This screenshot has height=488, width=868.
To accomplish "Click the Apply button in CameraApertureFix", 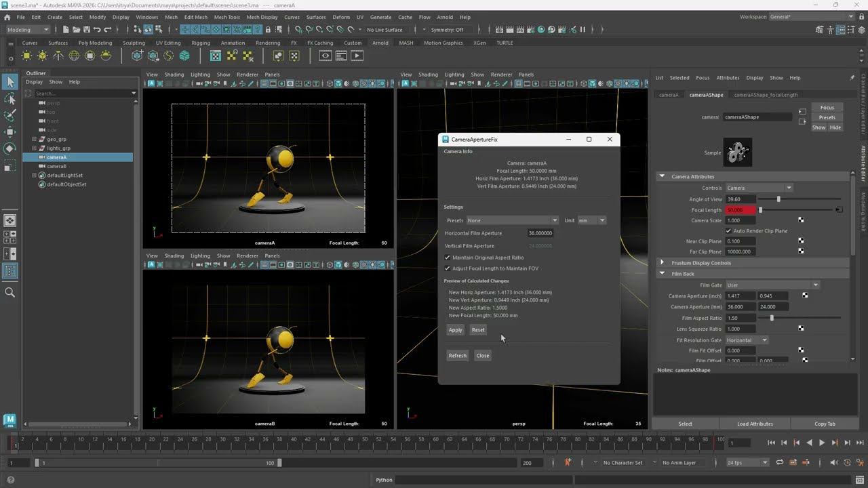I will coord(455,330).
